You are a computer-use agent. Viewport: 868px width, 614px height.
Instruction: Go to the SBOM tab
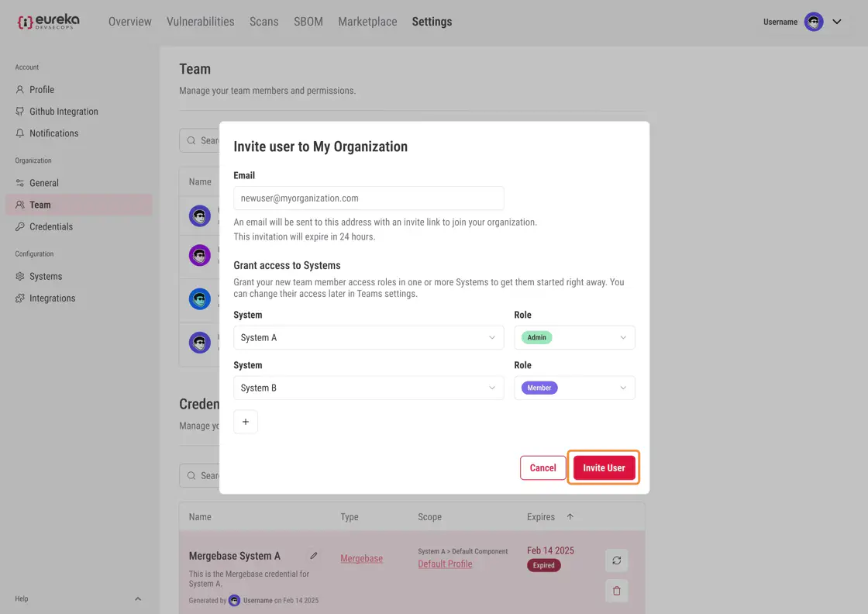click(308, 22)
